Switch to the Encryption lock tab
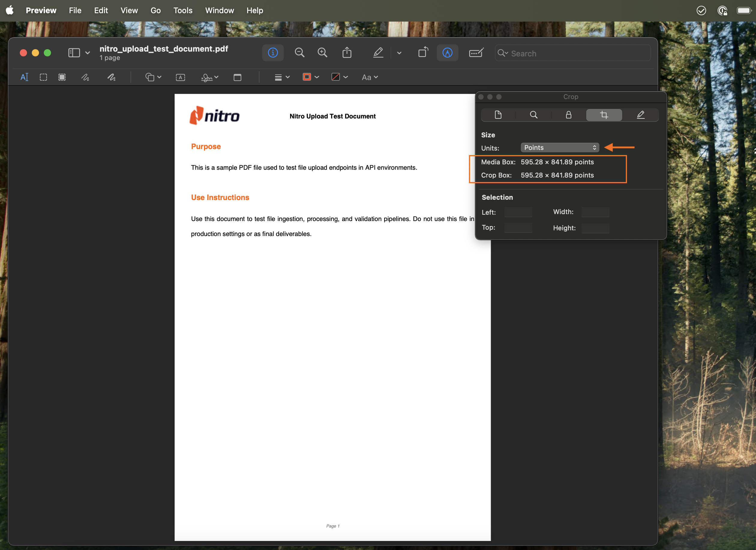The height and width of the screenshot is (550, 756). tap(568, 115)
